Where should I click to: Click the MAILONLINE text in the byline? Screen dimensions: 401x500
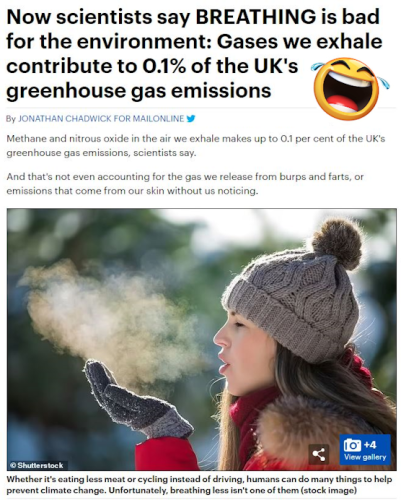(x=158, y=118)
